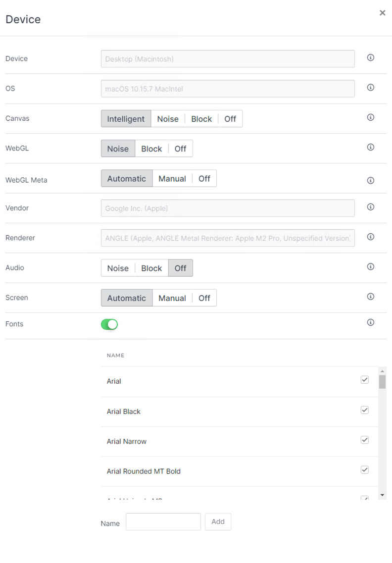Click the Add font button
Screen dimensions: 392x563
(x=218, y=522)
